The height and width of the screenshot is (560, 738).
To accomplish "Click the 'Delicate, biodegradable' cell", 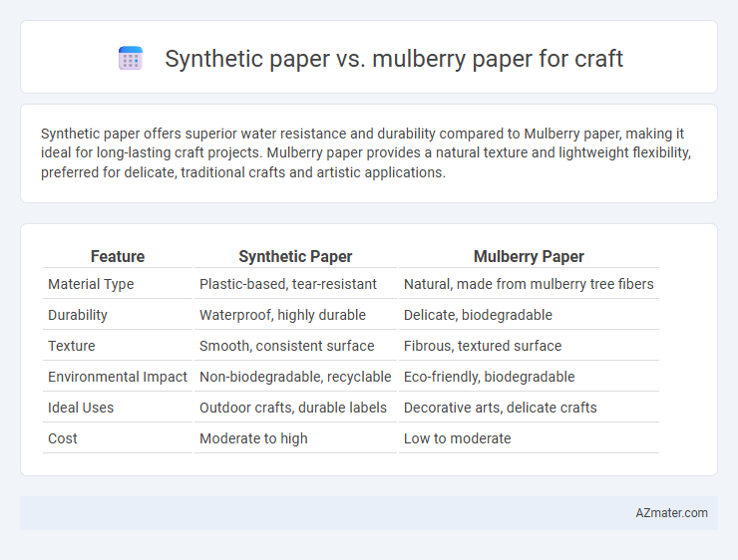I will point(529,315).
